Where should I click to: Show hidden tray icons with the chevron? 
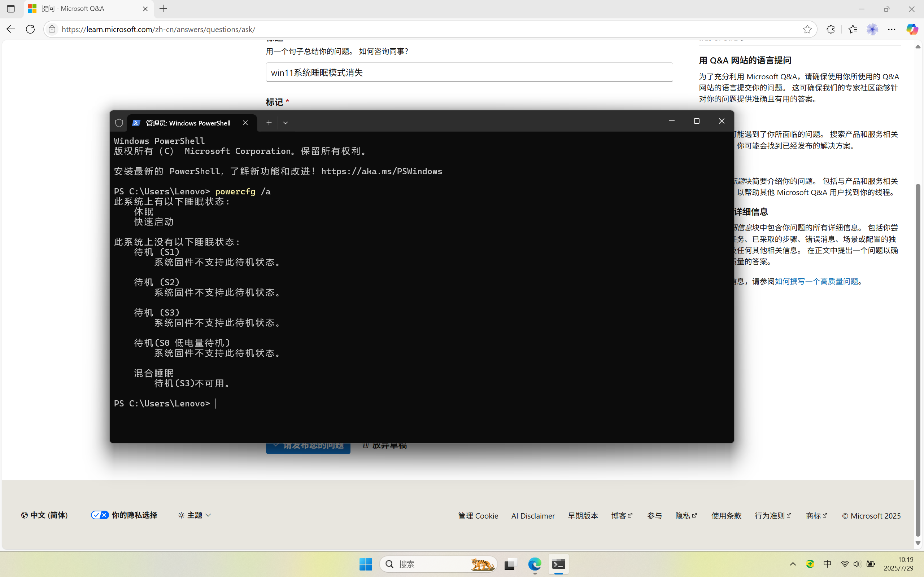click(x=793, y=564)
